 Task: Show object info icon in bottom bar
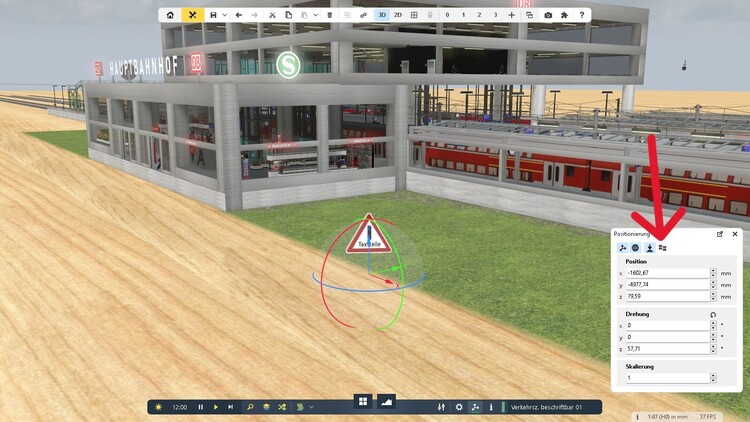coord(491,407)
